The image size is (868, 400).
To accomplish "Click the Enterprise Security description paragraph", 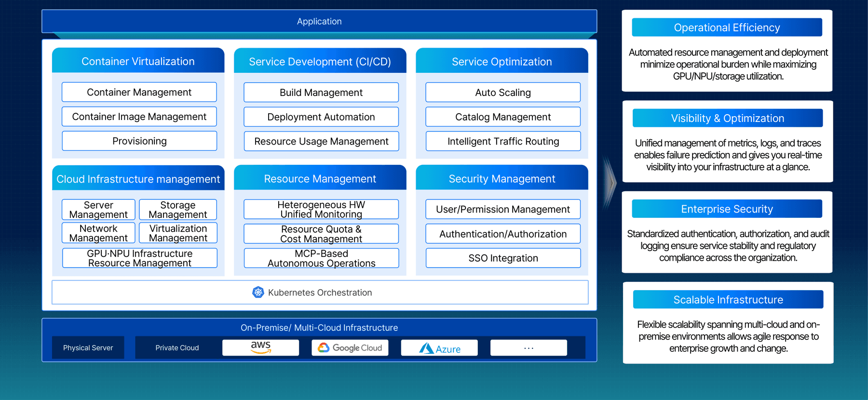I will click(728, 245).
